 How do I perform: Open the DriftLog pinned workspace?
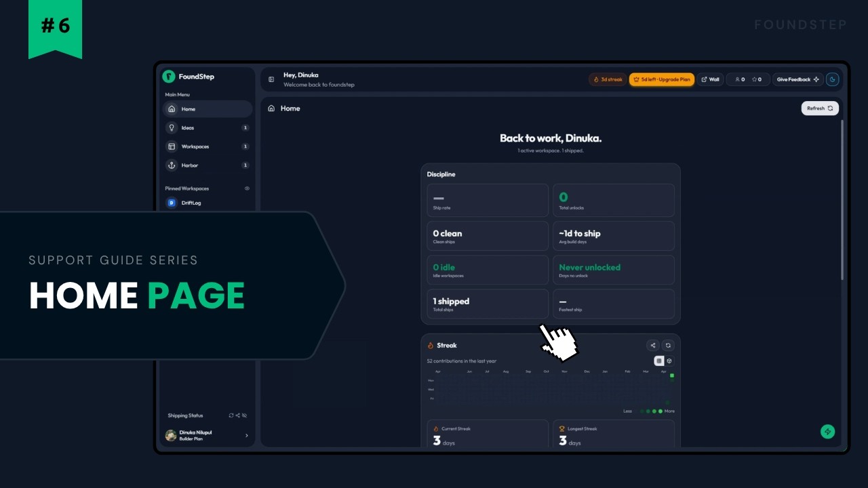coord(208,203)
